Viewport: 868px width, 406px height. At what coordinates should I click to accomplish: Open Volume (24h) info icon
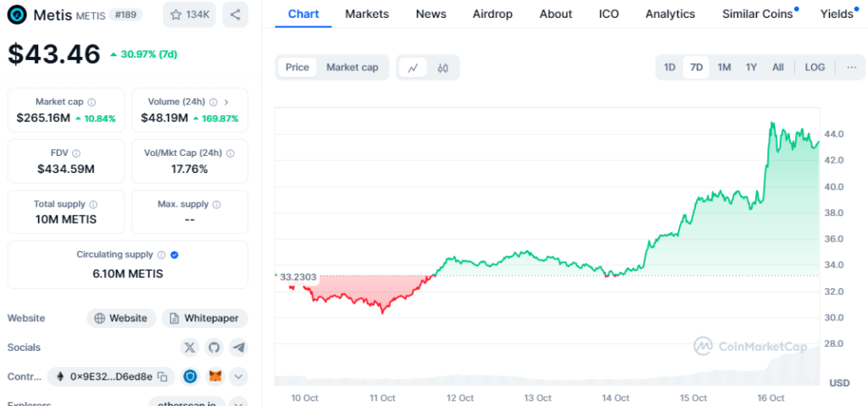click(213, 102)
